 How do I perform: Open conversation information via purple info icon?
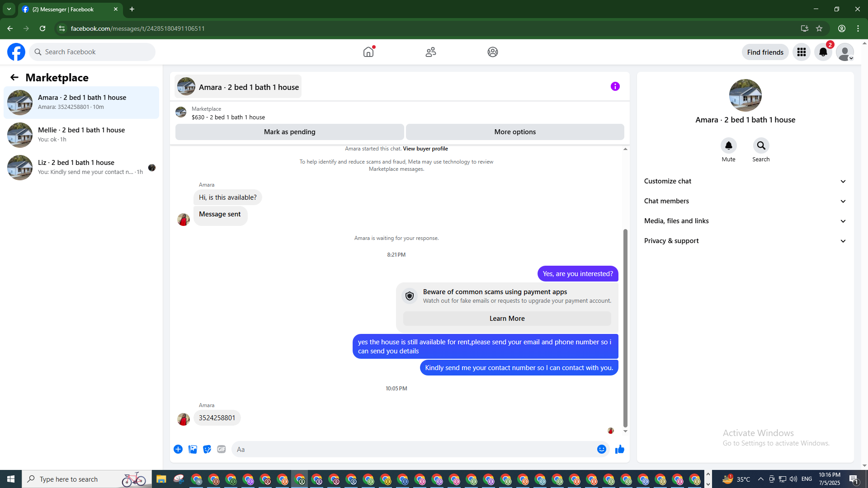coord(615,86)
